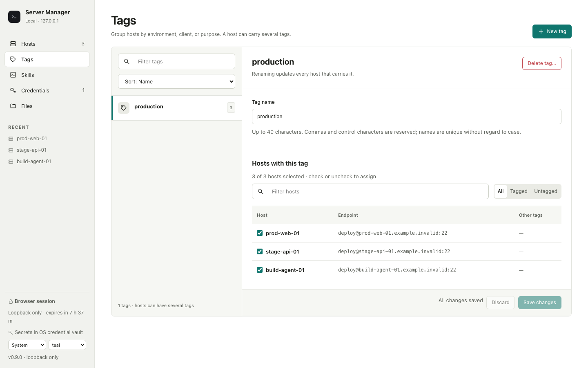Open the teal accent color dropdown

tap(67, 345)
